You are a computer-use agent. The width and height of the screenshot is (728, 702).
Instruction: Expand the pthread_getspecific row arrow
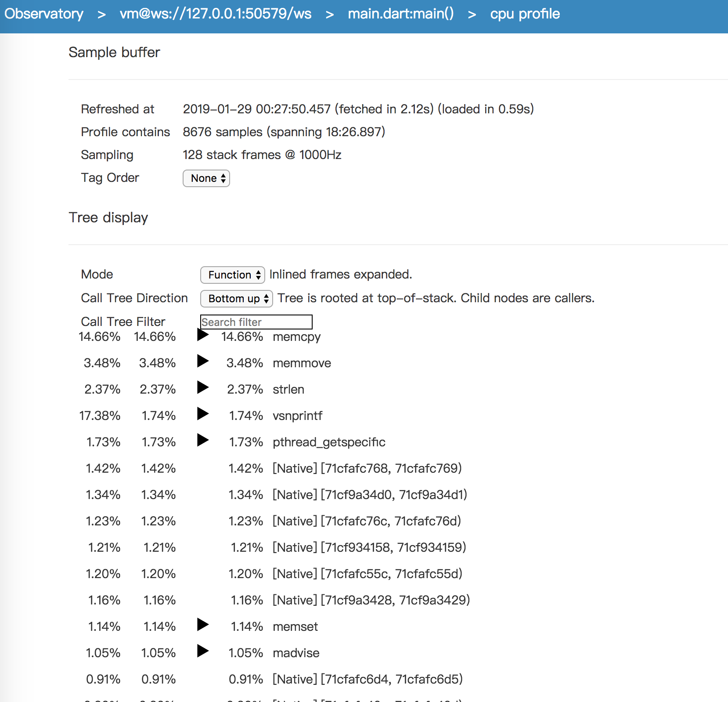[x=202, y=441]
